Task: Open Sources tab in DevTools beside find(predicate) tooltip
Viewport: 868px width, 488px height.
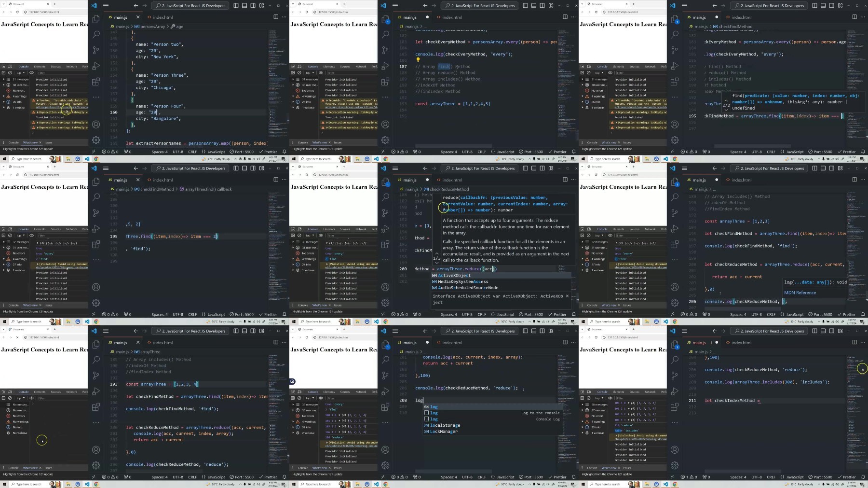Action: [635, 67]
